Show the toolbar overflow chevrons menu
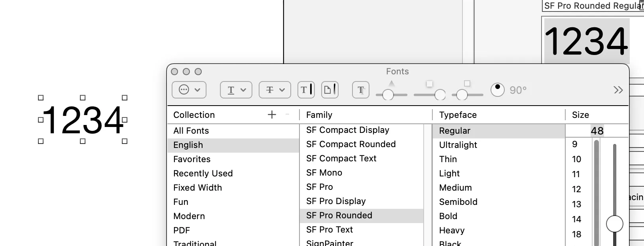 coord(618,90)
